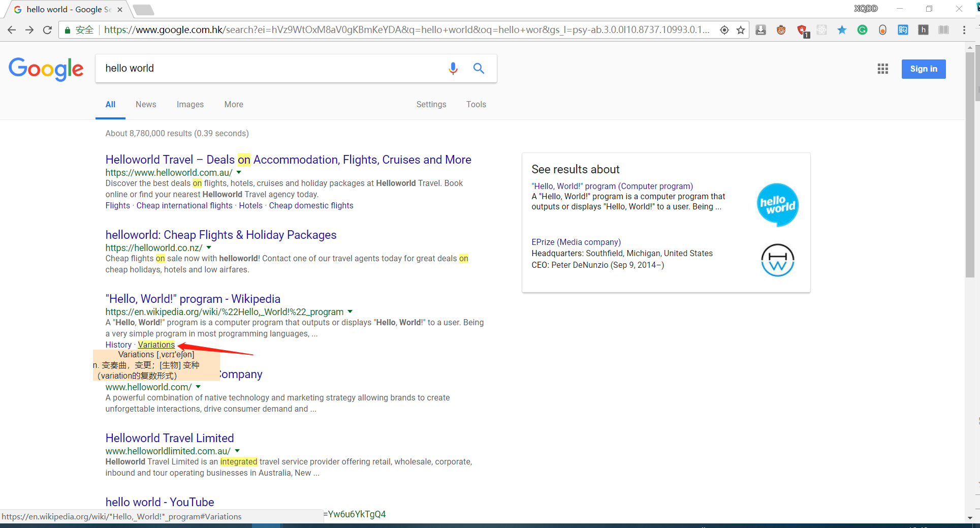Open the Tampermonkey monkey extension
Viewport: 980px width, 528px height.
pos(781,30)
